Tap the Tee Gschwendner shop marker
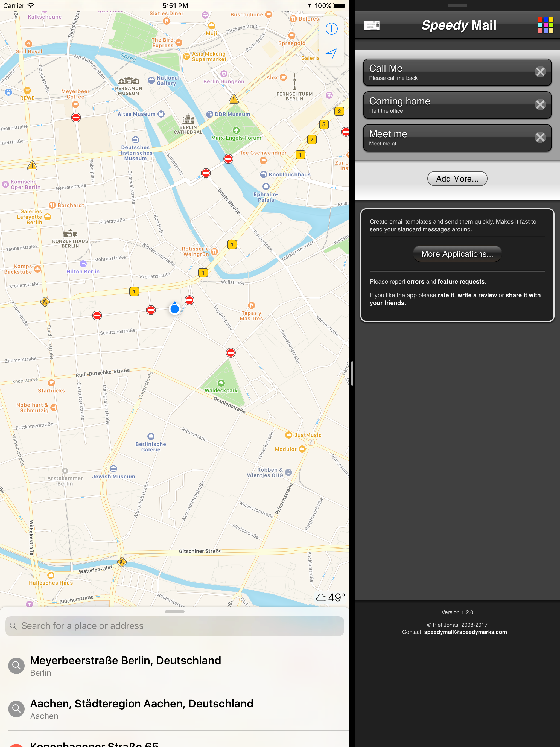Image resolution: width=560 pixels, height=747 pixels. (263, 161)
